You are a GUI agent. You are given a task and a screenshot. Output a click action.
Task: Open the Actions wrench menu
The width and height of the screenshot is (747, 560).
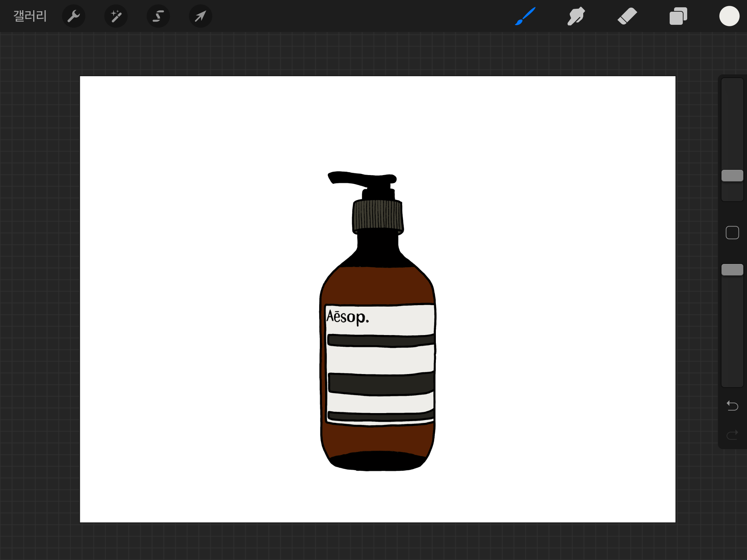(x=73, y=16)
